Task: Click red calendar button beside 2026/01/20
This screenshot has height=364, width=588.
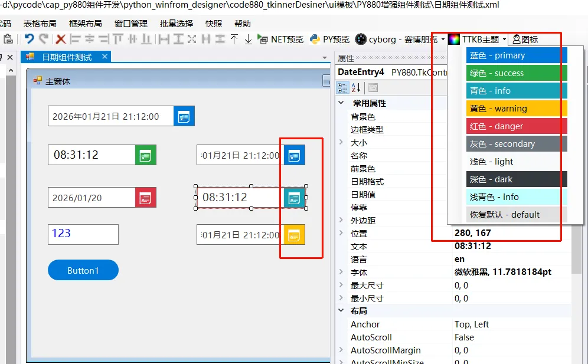Action: point(145,198)
